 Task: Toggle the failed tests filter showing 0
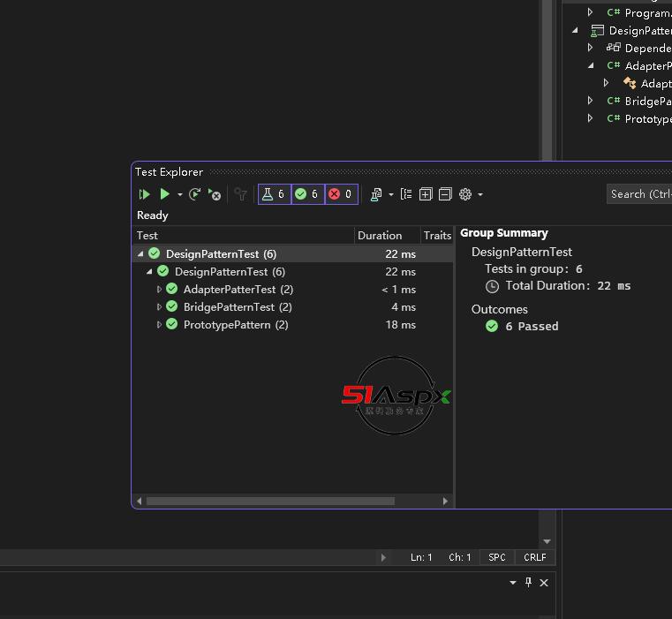point(341,194)
